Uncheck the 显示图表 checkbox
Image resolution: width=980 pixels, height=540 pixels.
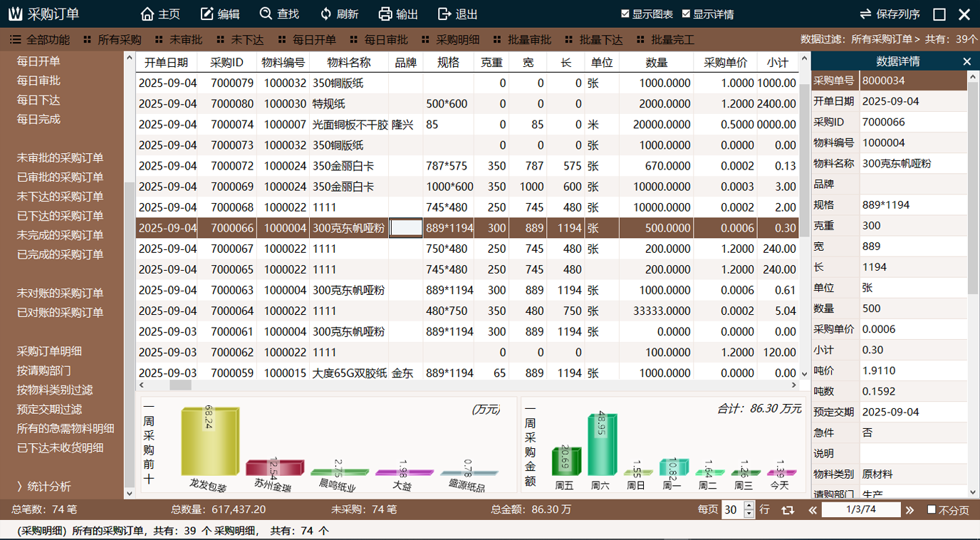click(x=625, y=14)
